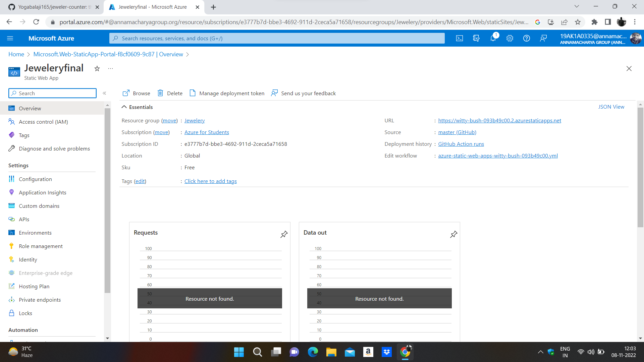Image resolution: width=644 pixels, height=362 pixels.
Task: Open the Azure portal hamburger menu
Action: point(10,38)
